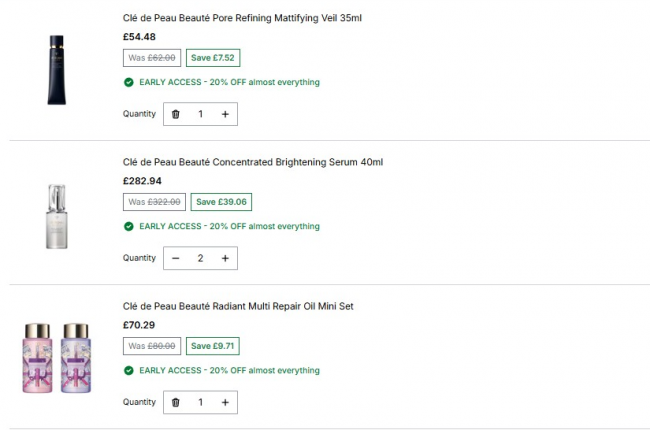Viewport: 650px width, 430px height.
Task: Click the green check icon under Mattifying Veil
Action: (129, 82)
